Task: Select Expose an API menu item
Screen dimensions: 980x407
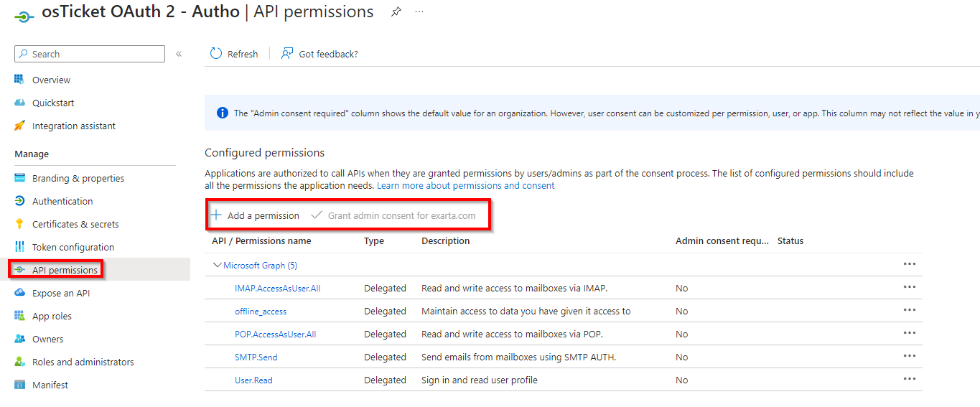Action: pyautogui.click(x=61, y=293)
